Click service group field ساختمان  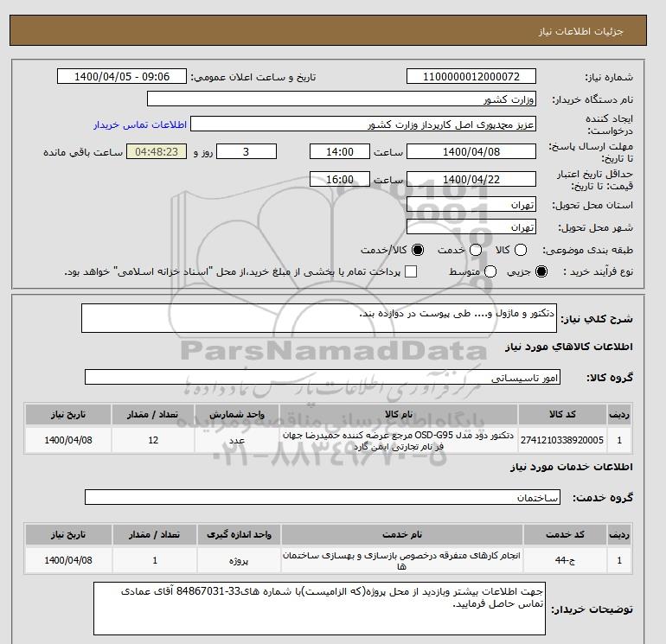coord(323,497)
